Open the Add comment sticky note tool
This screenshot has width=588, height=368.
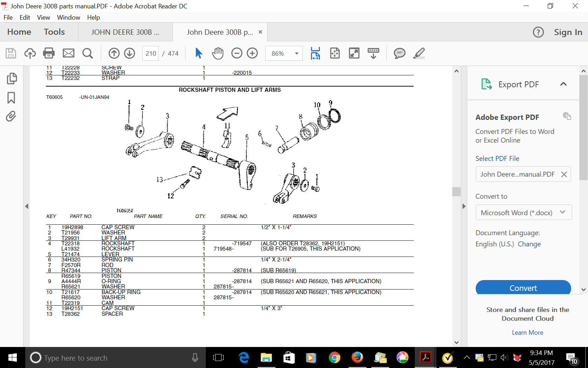click(x=399, y=53)
